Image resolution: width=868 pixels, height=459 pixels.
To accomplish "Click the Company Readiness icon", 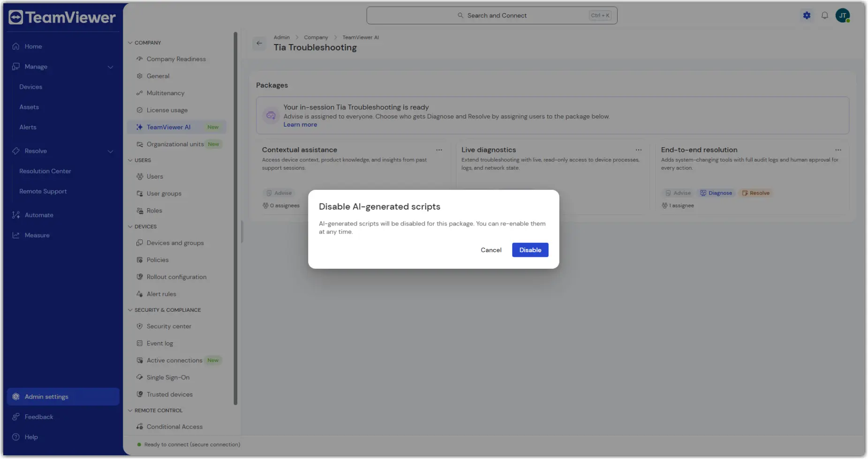I will 139,59.
